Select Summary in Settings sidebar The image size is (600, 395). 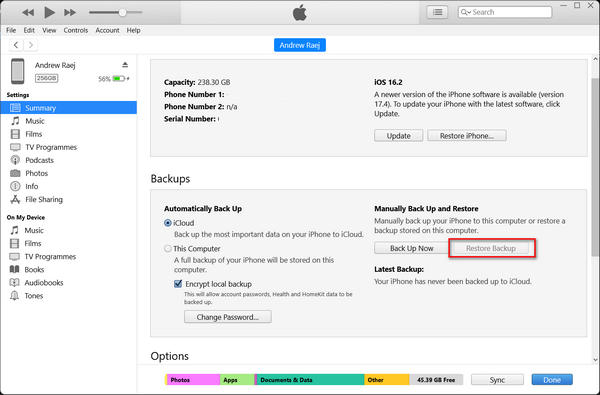click(68, 108)
